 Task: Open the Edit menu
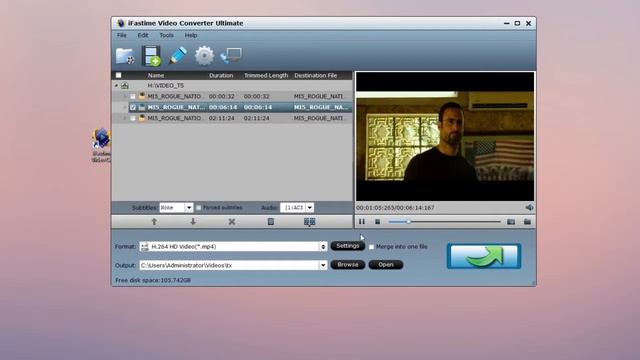(143, 36)
